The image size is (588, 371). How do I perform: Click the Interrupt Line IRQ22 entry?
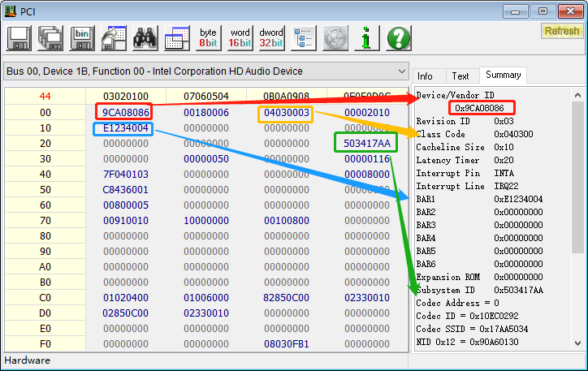(x=467, y=186)
